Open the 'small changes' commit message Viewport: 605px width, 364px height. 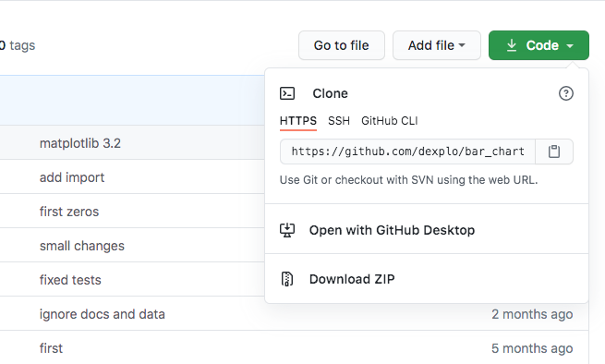pyautogui.click(x=82, y=246)
